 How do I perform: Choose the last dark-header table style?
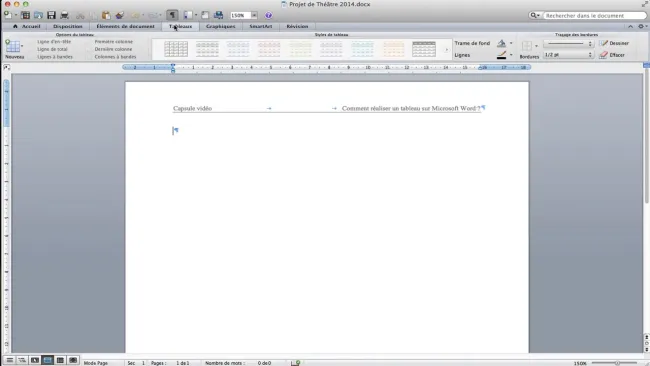click(424, 49)
